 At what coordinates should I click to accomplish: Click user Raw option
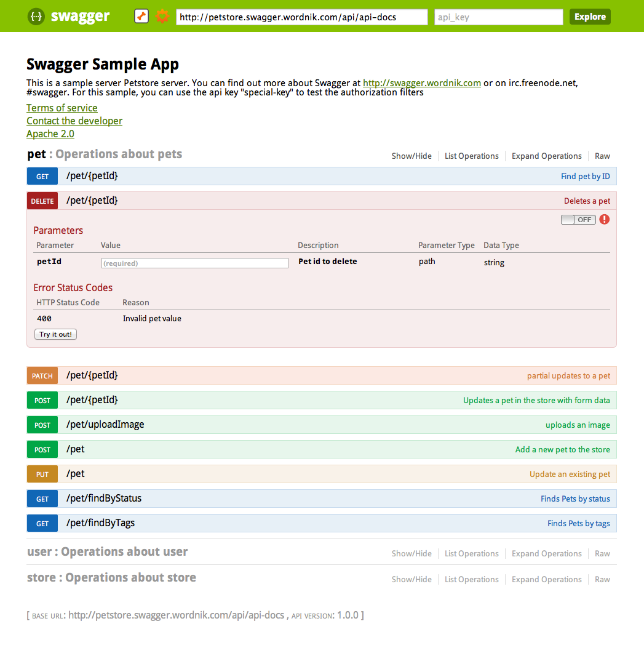[x=602, y=554]
